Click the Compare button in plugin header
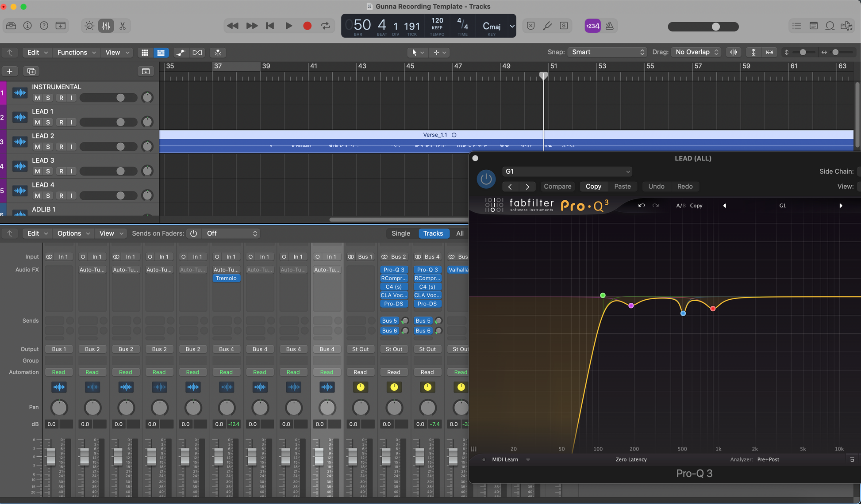 557,187
